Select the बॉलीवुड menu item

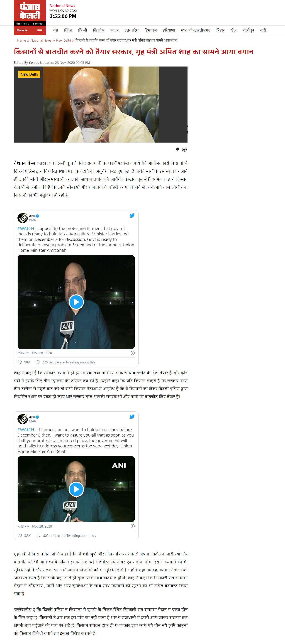coord(248,30)
